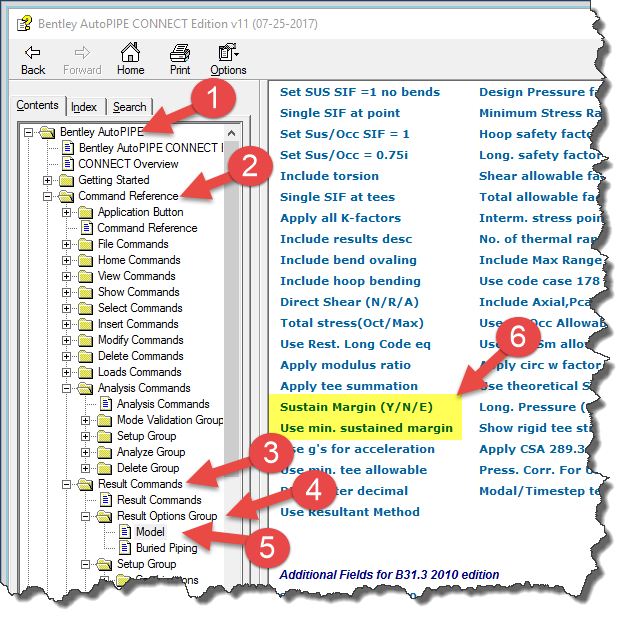Open the Result Commands page item
Image resolution: width=633 pixels, height=623 pixels.
pyautogui.click(x=159, y=500)
